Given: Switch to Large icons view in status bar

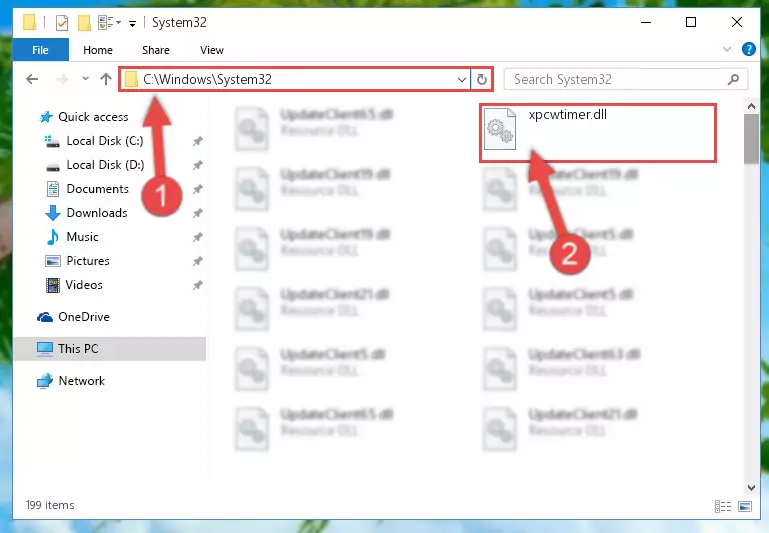Looking at the screenshot, I should pyautogui.click(x=744, y=506).
